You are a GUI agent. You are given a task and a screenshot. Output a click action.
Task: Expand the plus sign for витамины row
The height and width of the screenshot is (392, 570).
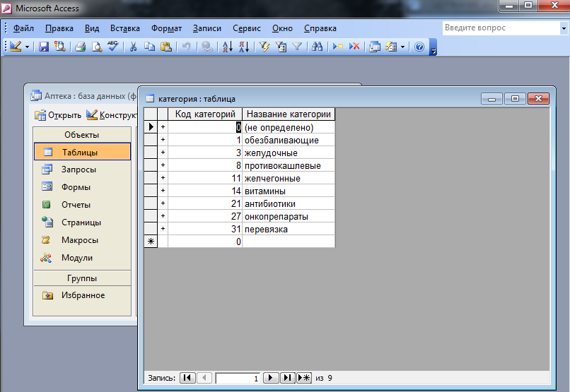(163, 191)
